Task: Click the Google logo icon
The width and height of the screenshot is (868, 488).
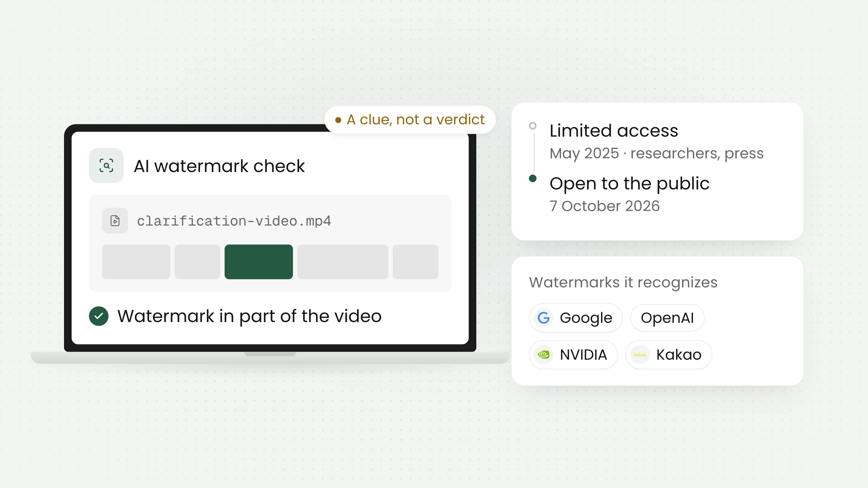Action: (x=544, y=318)
